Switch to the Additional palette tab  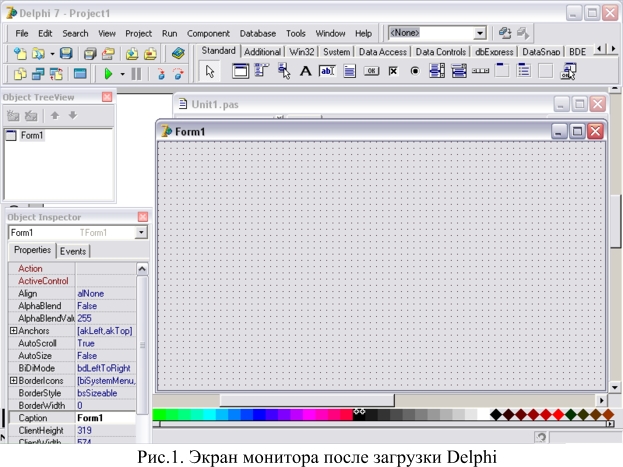point(262,52)
